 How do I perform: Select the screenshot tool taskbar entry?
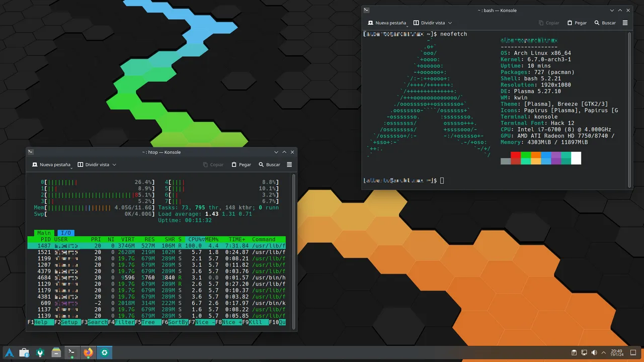(104, 353)
